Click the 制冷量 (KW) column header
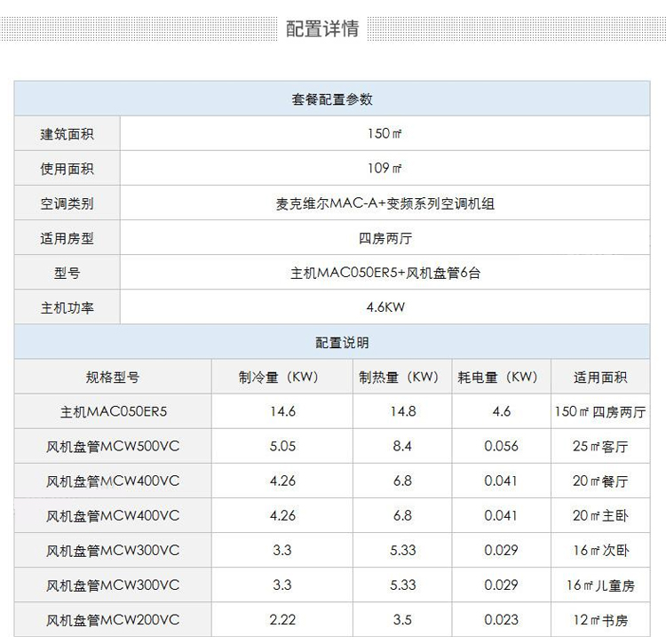 [x=281, y=377]
